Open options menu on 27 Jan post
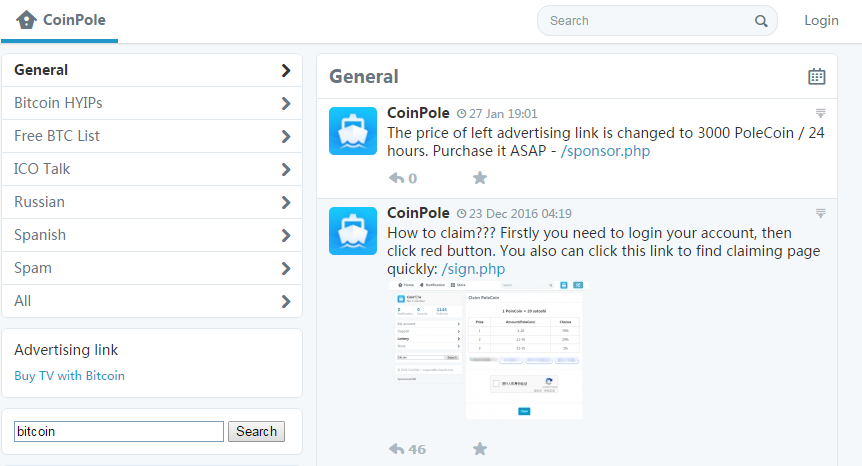862x466 pixels. point(820,113)
